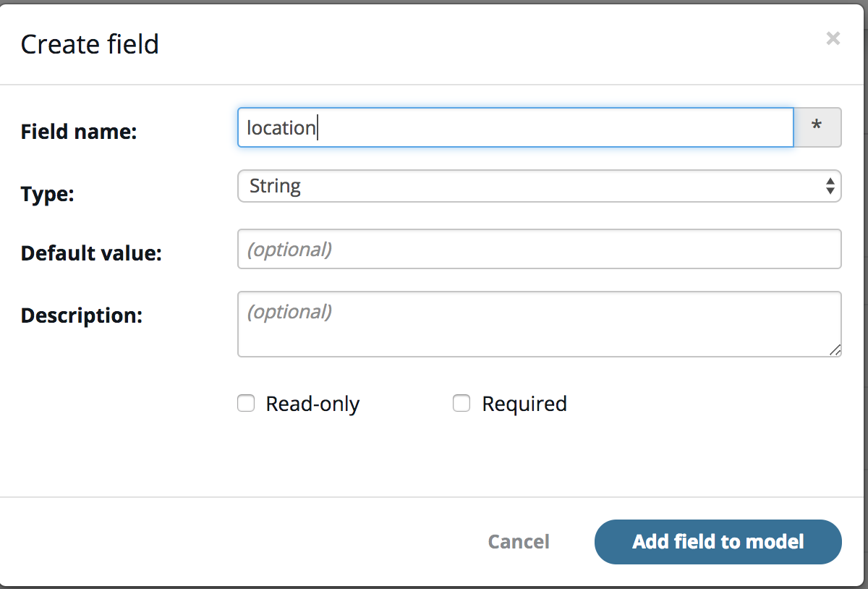Tick the Required checkbox
This screenshot has height=589, width=868.
click(x=461, y=404)
